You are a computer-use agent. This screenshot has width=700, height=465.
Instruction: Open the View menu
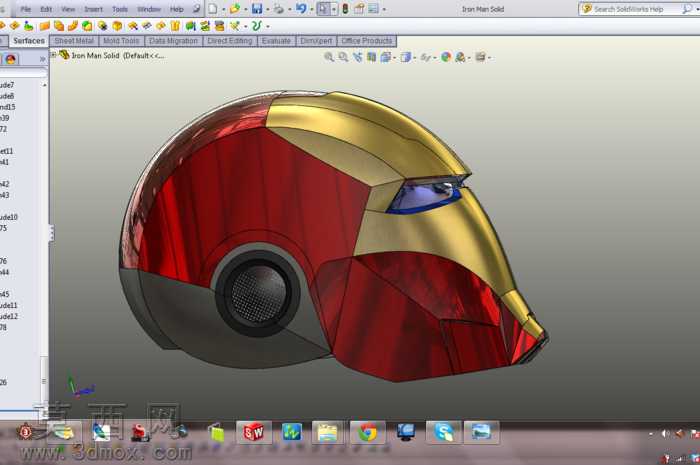(68, 9)
